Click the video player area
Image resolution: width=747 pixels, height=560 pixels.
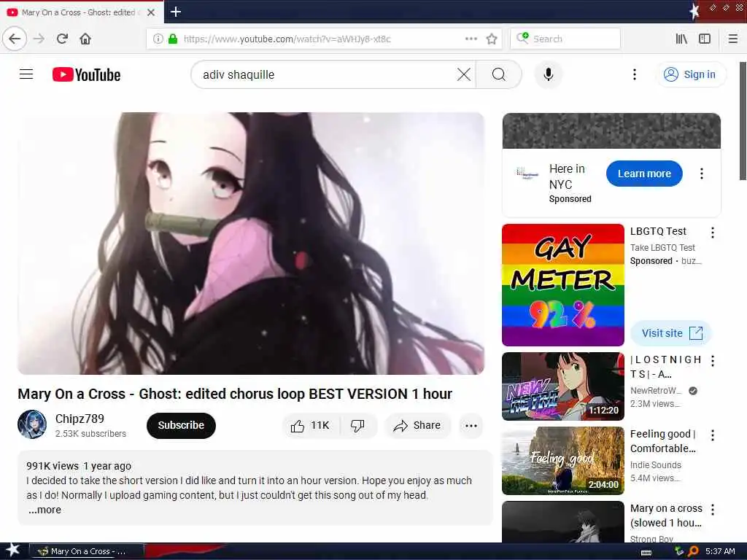251,244
